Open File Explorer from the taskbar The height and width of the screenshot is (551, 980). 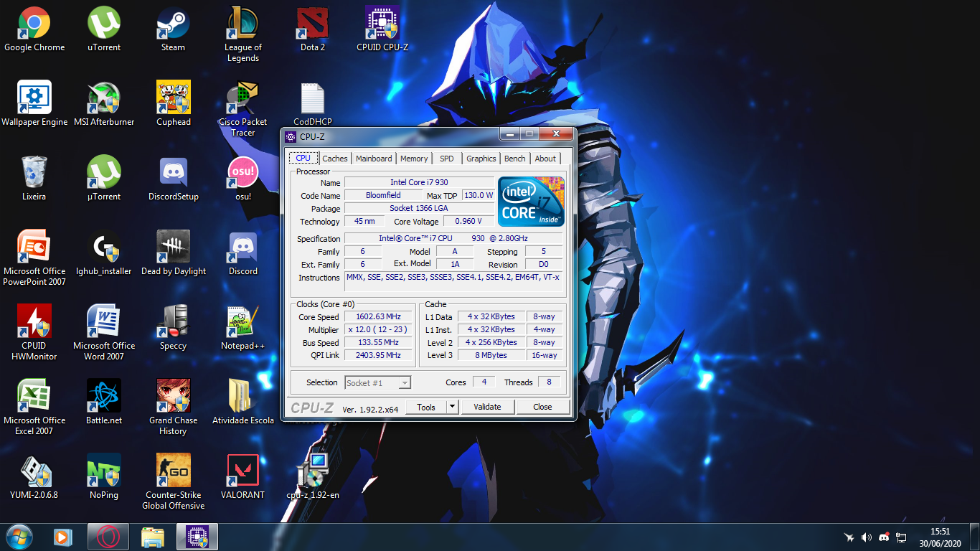coord(153,537)
